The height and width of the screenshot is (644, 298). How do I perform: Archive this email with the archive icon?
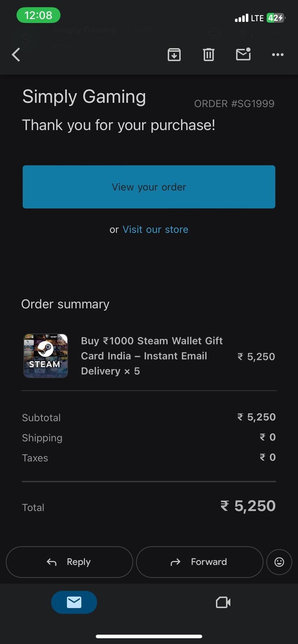pos(174,55)
